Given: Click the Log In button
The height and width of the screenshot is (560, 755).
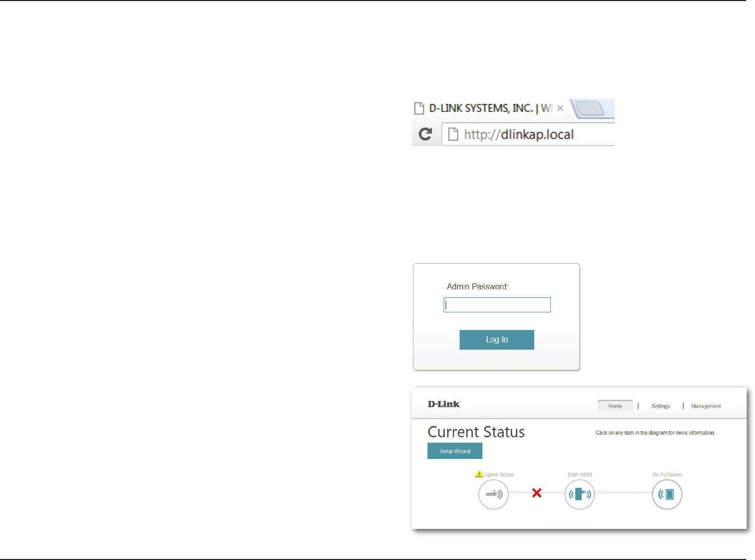Looking at the screenshot, I should pyautogui.click(x=497, y=340).
